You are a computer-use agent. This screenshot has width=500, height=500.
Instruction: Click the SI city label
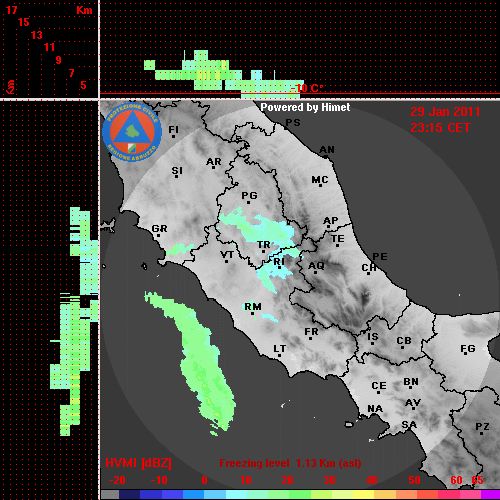click(x=177, y=171)
